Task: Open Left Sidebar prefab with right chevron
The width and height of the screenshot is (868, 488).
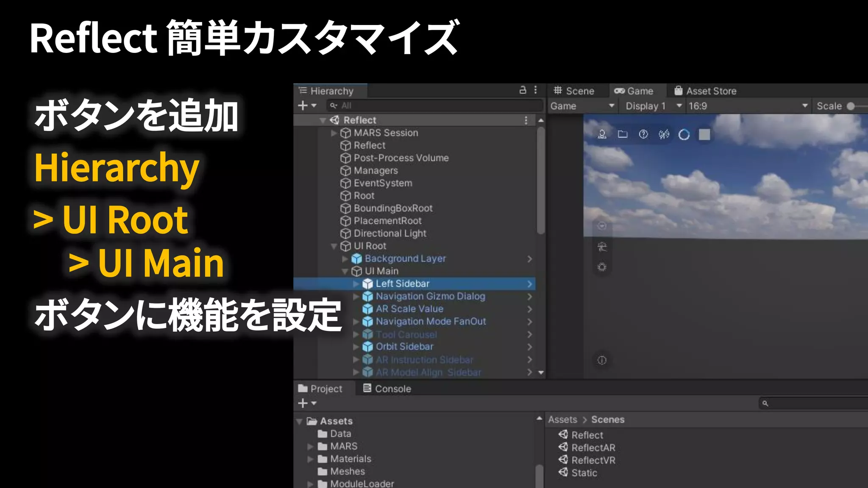Action: (529, 284)
